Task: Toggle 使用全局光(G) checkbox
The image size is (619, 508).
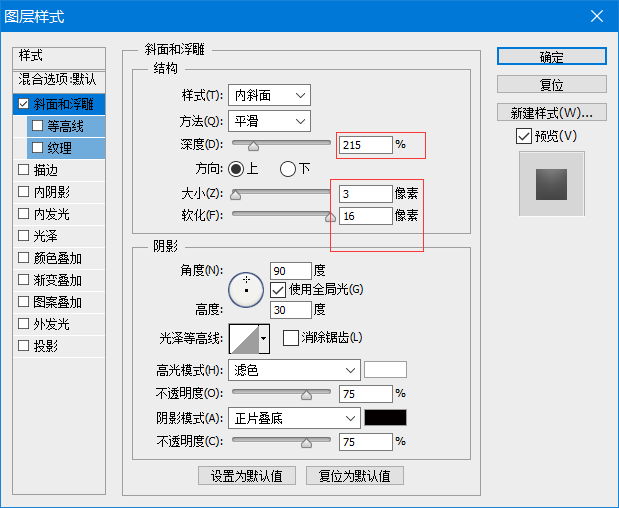Action: click(x=278, y=290)
